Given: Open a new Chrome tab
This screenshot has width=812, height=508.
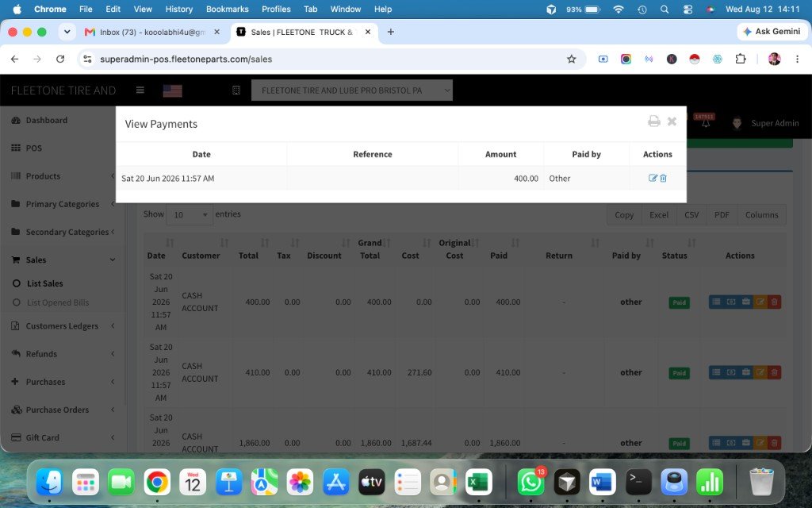Looking at the screenshot, I should (x=390, y=32).
